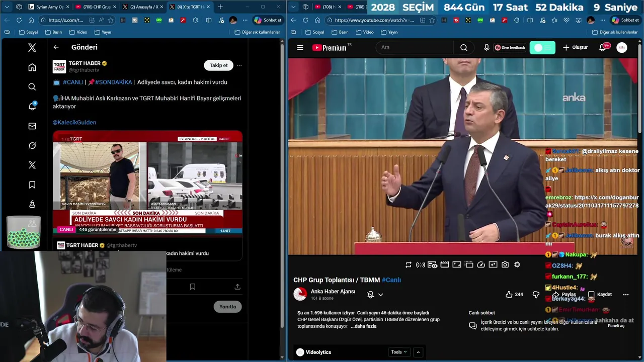Screen dimensions: 644x362
Task: Open the Anka Haber Ajansı channel
Action: (333, 292)
